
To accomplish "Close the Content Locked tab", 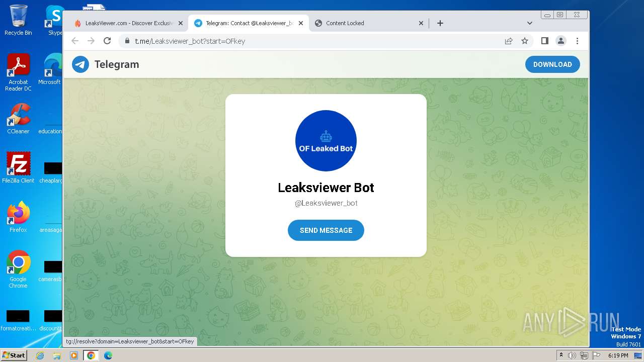I will point(421,23).
